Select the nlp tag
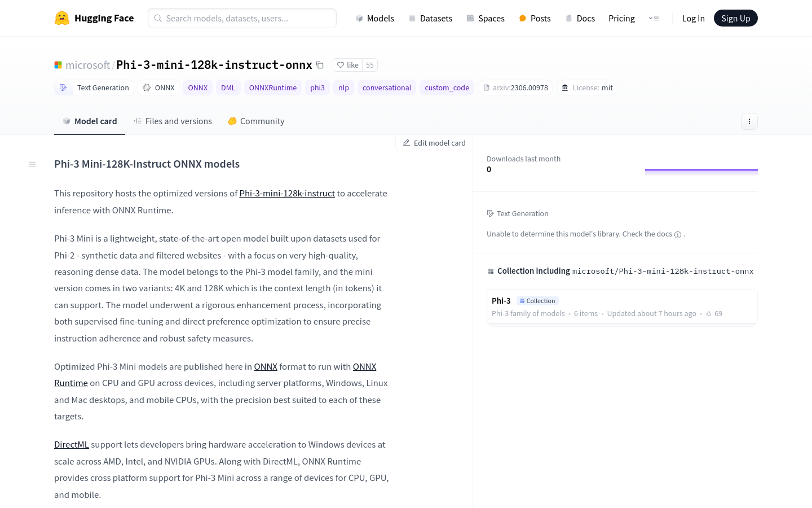The image size is (812, 508). 343,87
